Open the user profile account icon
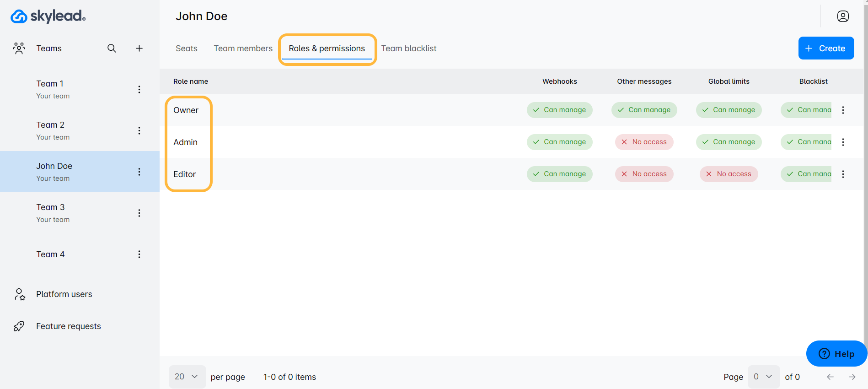Image resolution: width=868 pixels, height=389 pixels. pyautogui.click(x=842, y=16)
